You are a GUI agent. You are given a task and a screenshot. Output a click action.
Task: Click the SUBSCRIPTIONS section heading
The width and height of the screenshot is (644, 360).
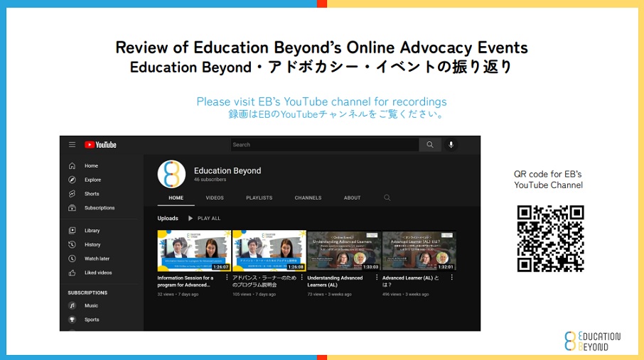pyautogui.click(x=87, y=293)
